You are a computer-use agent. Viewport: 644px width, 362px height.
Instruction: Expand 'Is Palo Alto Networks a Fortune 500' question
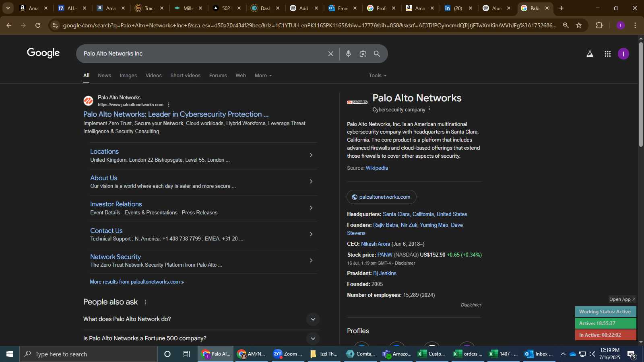tap(313, 339)
